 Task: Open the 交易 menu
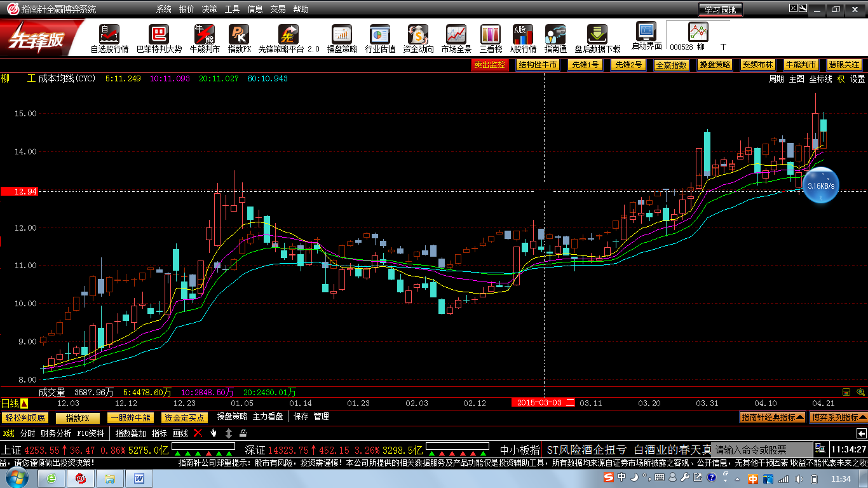tap(278, 10)
